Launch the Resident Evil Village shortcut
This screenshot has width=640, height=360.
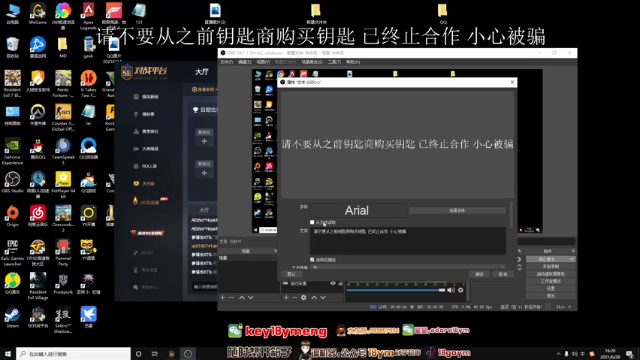pyautogui.click(x=38, y=286)
